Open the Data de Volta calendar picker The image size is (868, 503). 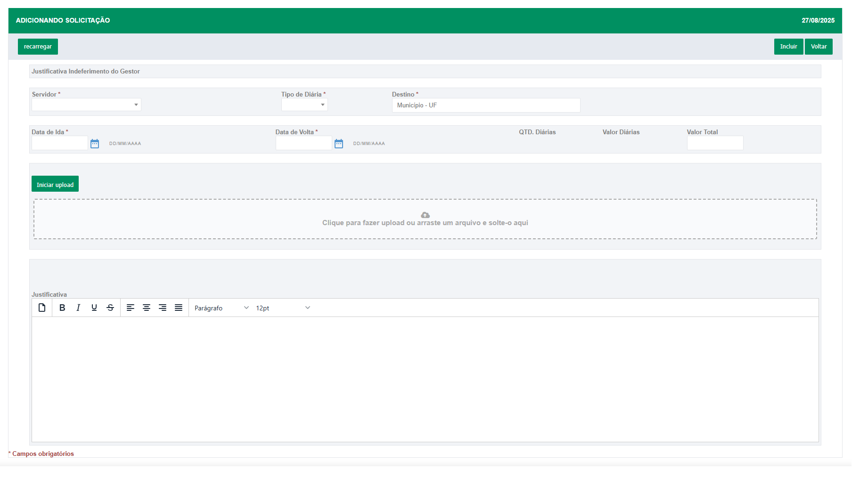[339, 144]
